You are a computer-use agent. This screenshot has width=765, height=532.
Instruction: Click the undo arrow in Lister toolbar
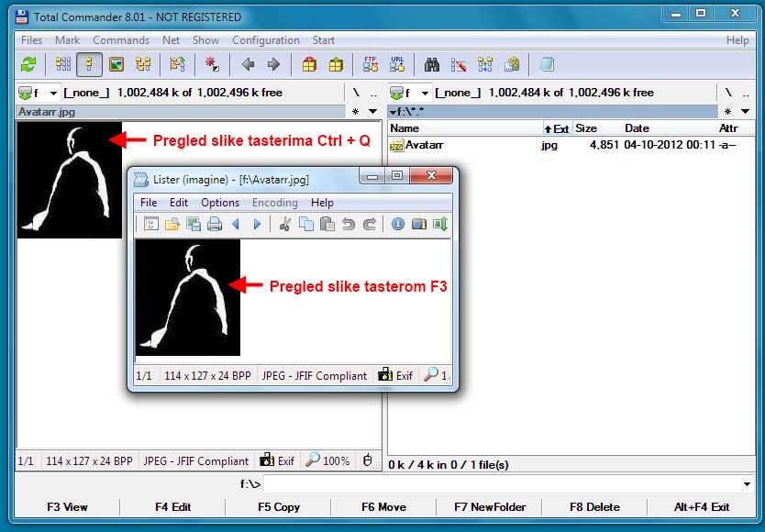pos(349,224)
